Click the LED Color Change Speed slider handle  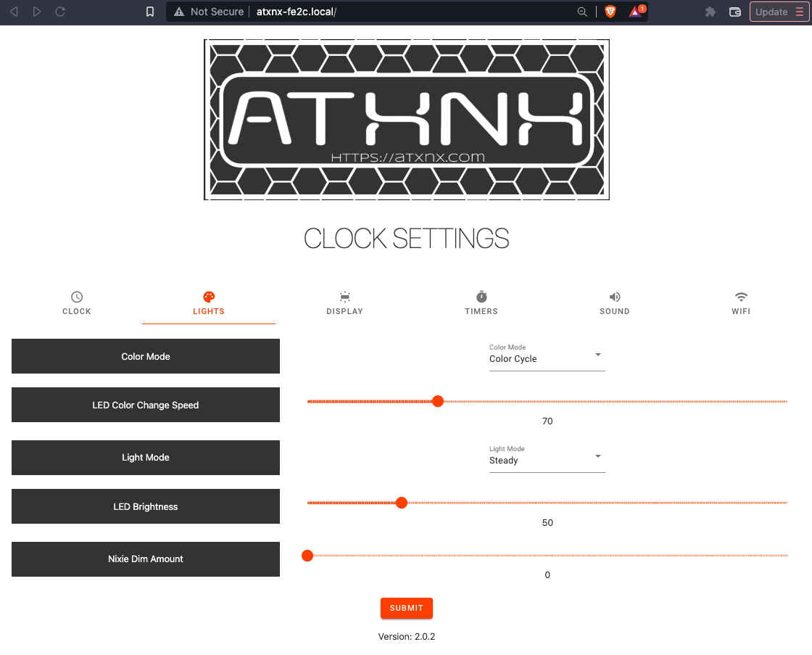(x=438, y=401)
